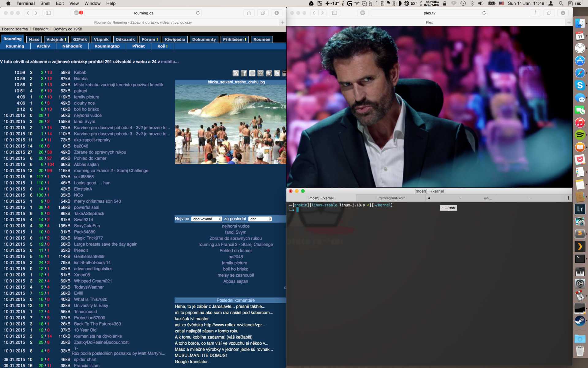Screen dimensions: 588x368
Task: Add a new tab in the rouming.cz window
Action: [282, 22]
